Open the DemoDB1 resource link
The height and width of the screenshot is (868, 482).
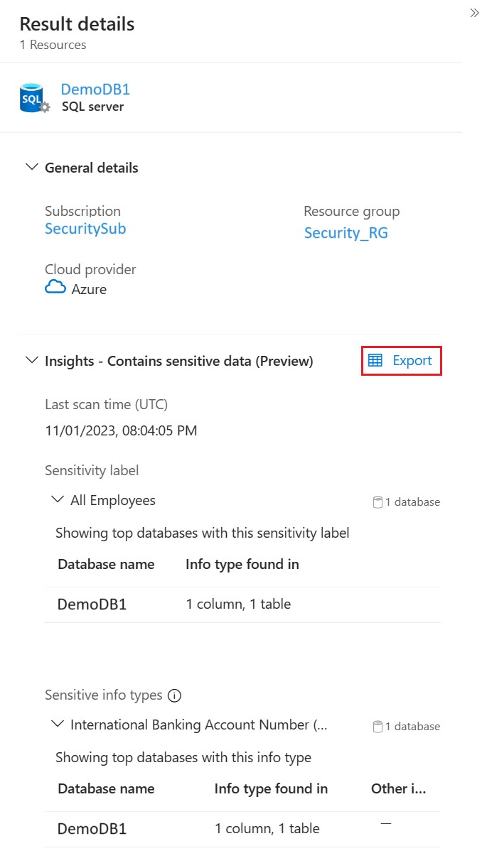[x=95, y=89]
